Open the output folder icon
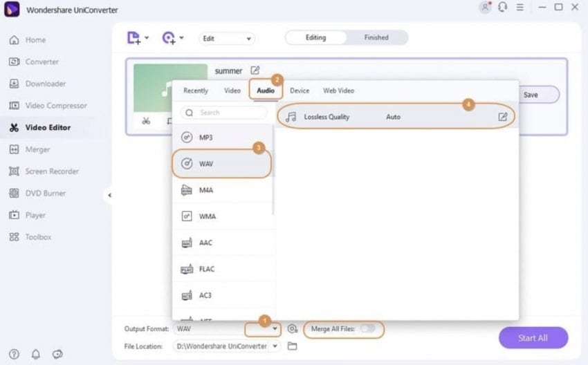 [292, 346]
